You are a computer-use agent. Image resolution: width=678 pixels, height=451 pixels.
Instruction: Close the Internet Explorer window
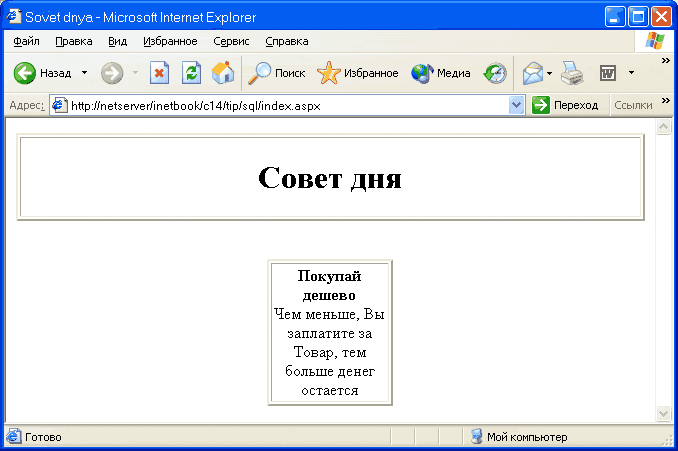(x=662, y=17)
